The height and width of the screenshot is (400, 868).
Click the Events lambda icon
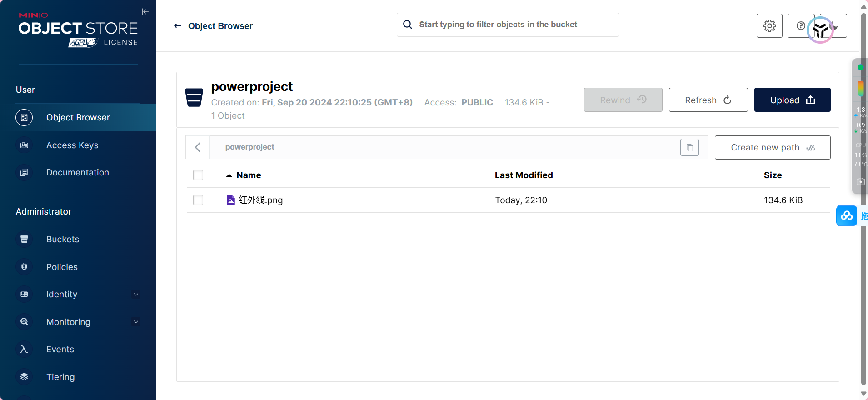[24, 349]
